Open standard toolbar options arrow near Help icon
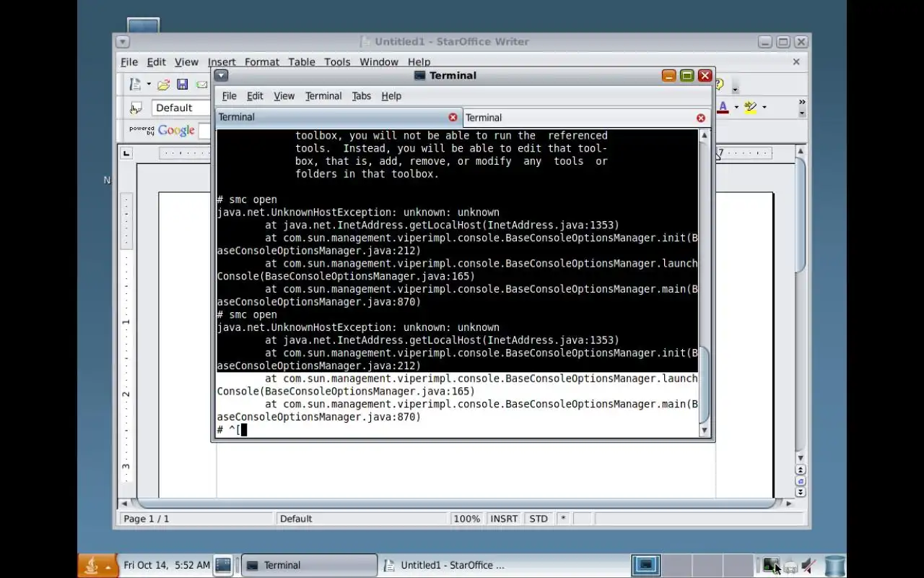Viewport: 924px width, 578px height. [735, 90]
